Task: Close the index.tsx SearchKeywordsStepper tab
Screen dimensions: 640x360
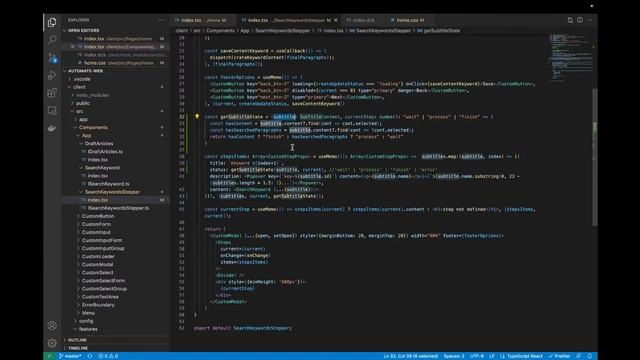Action: 336,20
